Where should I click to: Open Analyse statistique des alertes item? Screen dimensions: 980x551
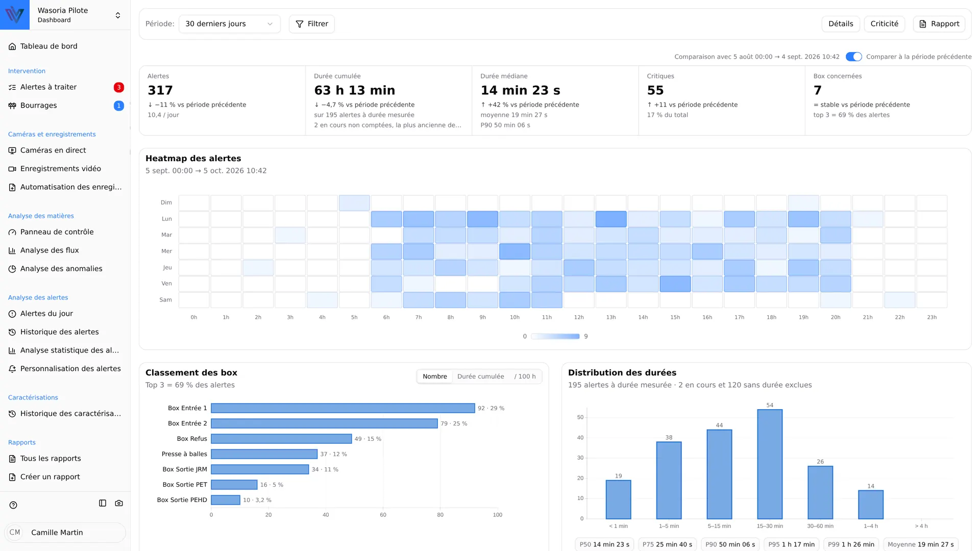point(65,350)
